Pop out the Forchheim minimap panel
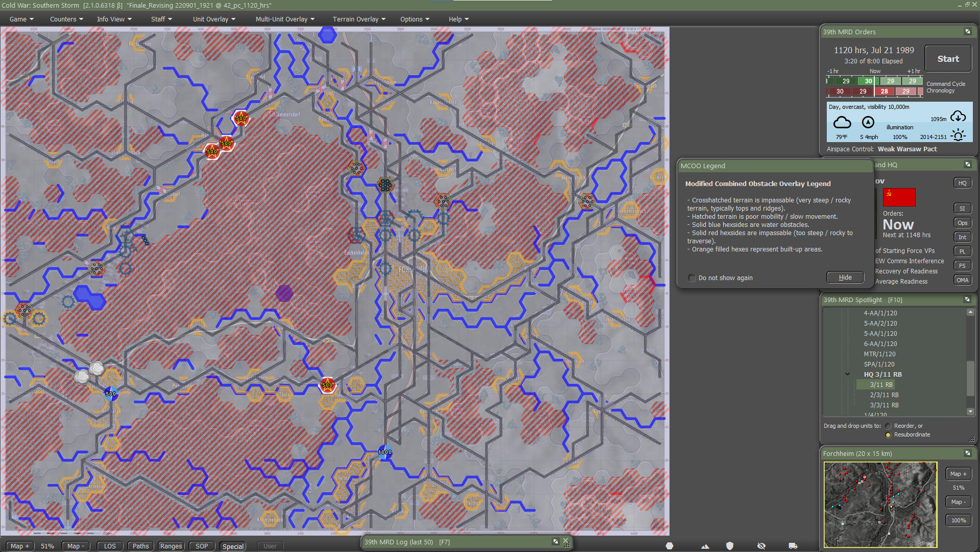This screenshot has height=552, width=980. tap(967, 453)
